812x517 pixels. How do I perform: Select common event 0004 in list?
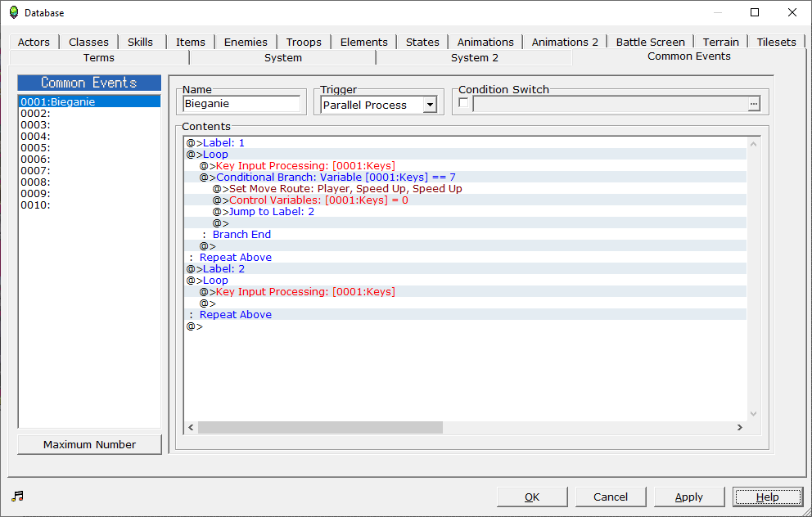[x=89, y=136]
